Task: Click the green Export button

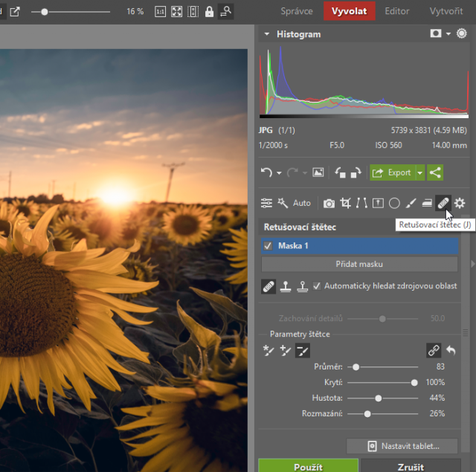Action: [393, 172]
